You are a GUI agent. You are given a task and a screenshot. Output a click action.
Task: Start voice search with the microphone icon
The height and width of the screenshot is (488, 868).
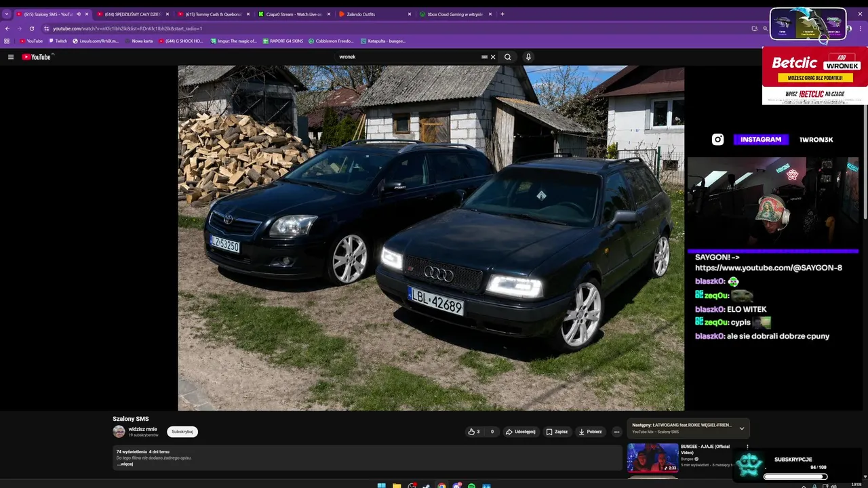pos(528,57)
